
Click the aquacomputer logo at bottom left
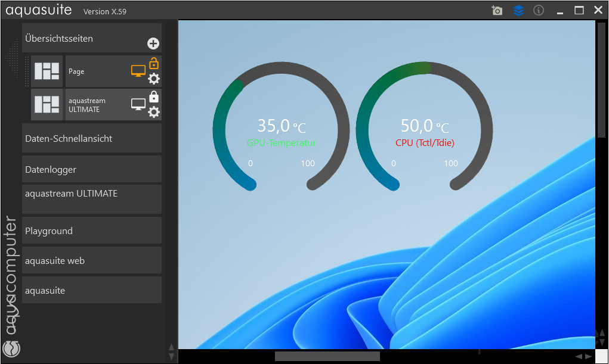point(12,349)
